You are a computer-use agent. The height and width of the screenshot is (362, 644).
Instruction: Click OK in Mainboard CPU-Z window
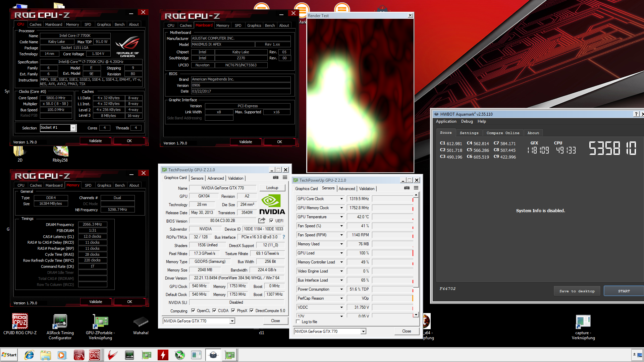(279, 142)
